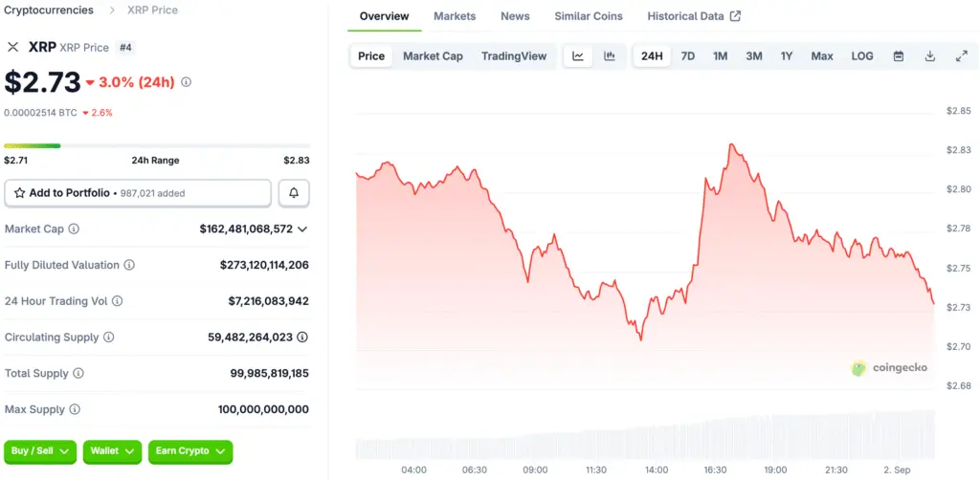Go to Historical Data tab
Screen dimensions: 980x480
click(693, 16)
